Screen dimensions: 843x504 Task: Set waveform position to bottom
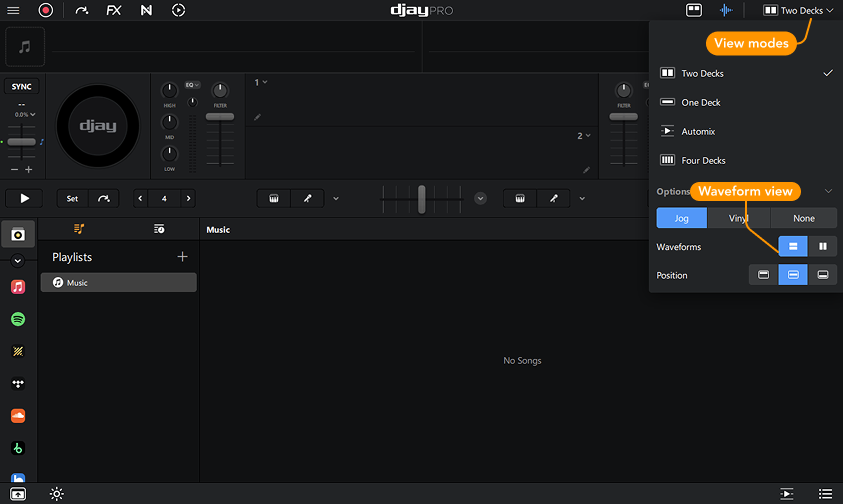(x=823, y=275)
